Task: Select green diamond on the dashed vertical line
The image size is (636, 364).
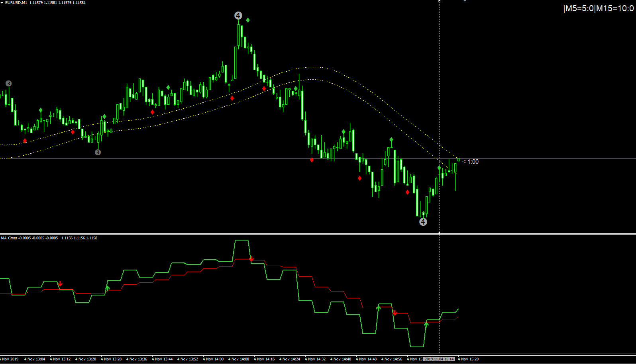Action: (439, 168)
